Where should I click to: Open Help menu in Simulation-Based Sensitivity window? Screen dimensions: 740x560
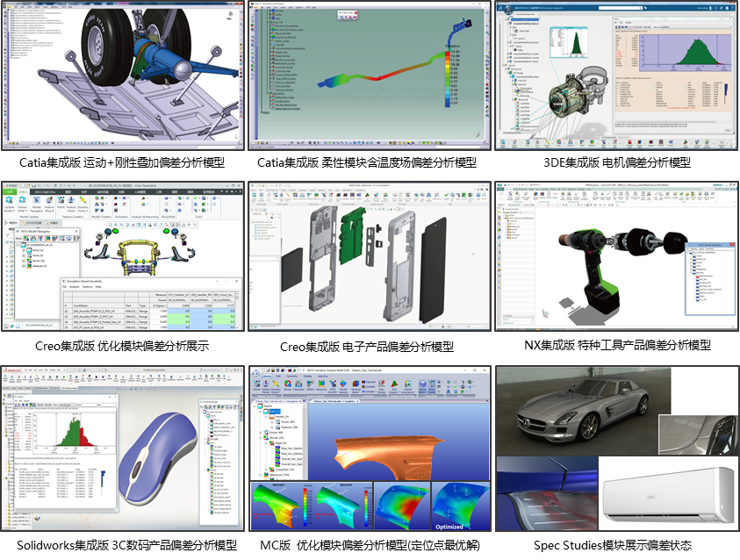(x=98, y=287)
